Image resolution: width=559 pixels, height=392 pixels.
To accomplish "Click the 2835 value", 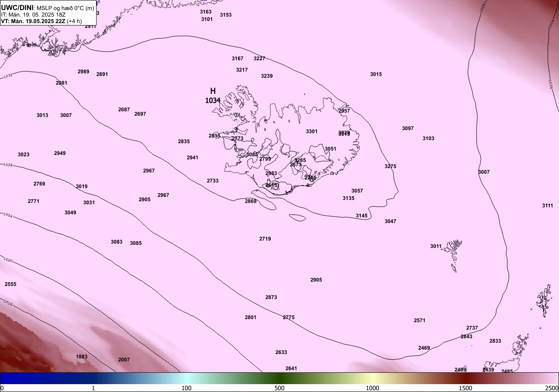I will coord(184,141).
